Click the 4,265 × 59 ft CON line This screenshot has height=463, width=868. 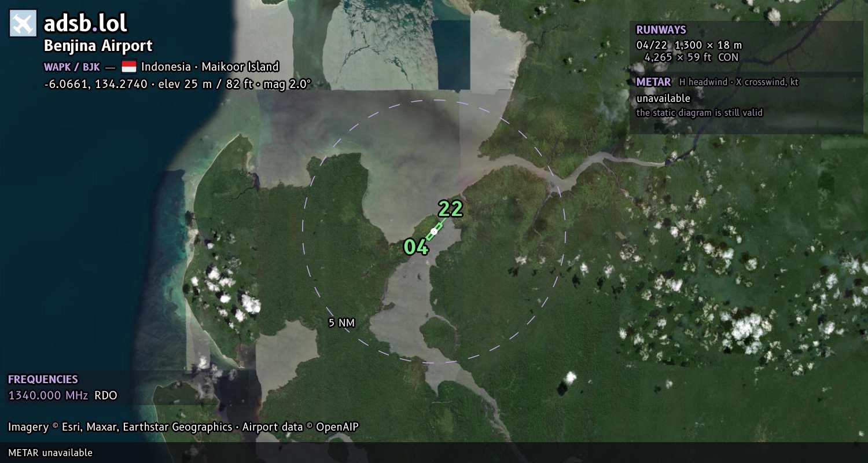pos(692,57)
